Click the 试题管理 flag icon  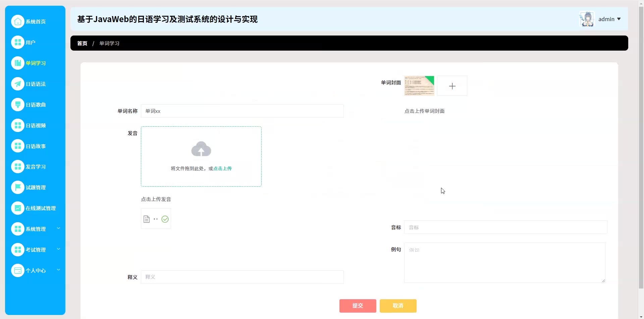[18, 187]
